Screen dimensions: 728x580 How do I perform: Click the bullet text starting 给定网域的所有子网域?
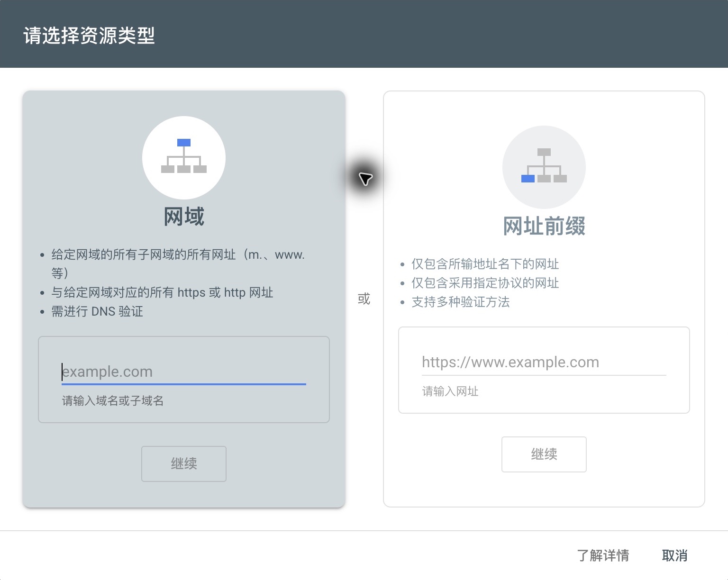tap(178, 264)
